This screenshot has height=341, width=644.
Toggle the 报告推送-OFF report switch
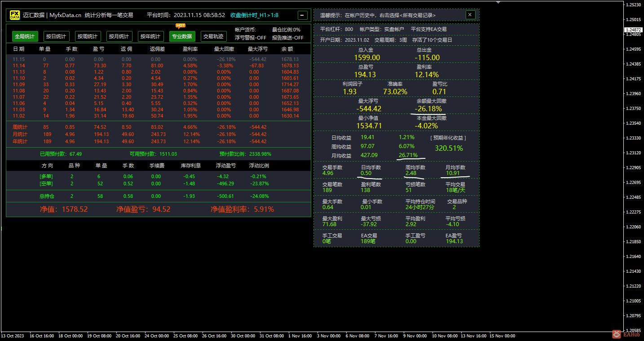(x=287, y=38)
